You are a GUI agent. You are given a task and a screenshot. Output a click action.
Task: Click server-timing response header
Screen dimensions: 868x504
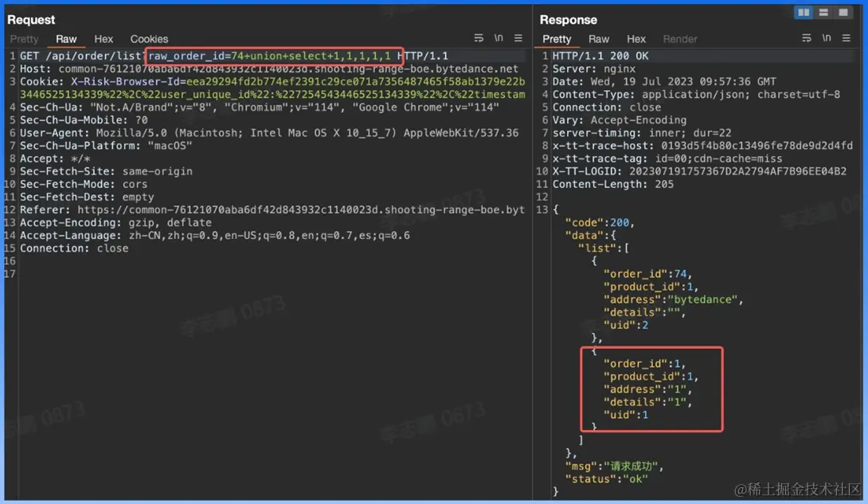(642, 133)
